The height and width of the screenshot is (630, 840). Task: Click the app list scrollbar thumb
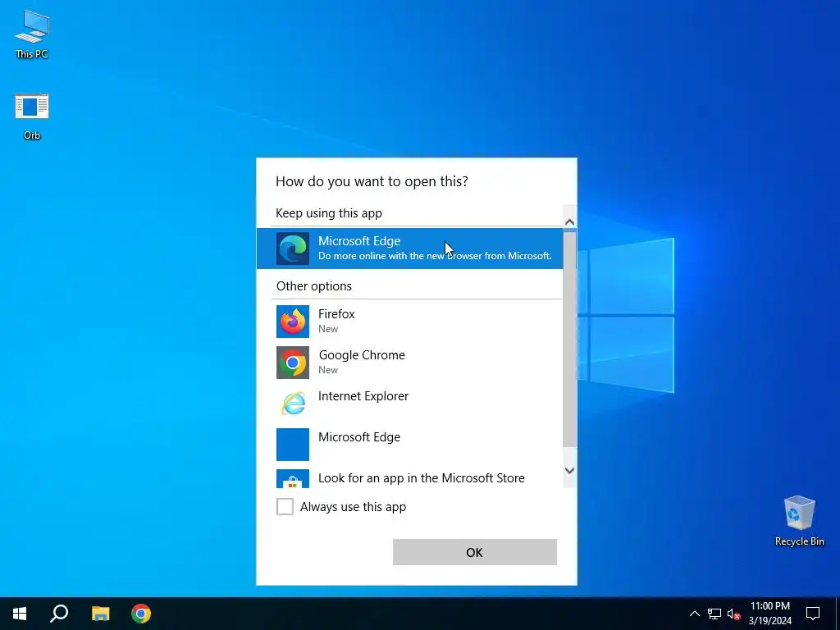pyautogui.click(x=569, y=339)
